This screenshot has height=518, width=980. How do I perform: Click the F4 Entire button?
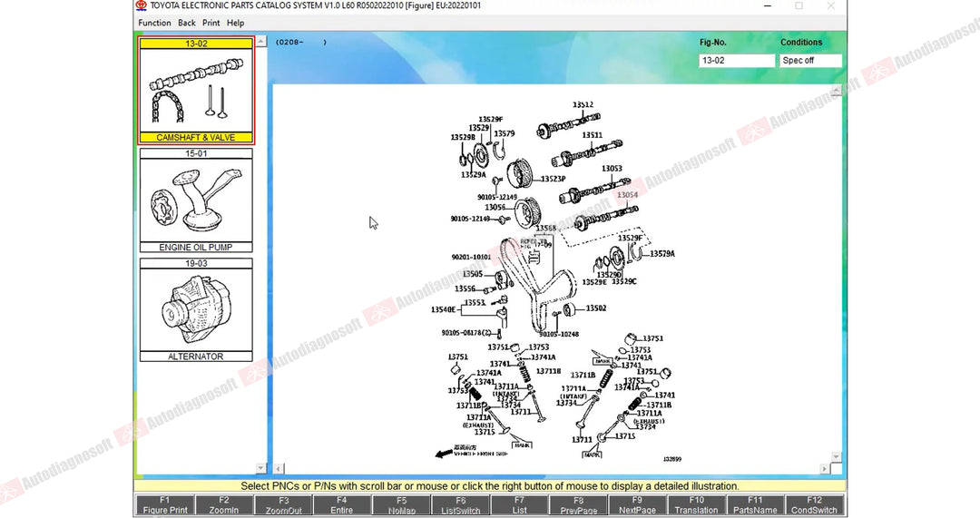342,505
